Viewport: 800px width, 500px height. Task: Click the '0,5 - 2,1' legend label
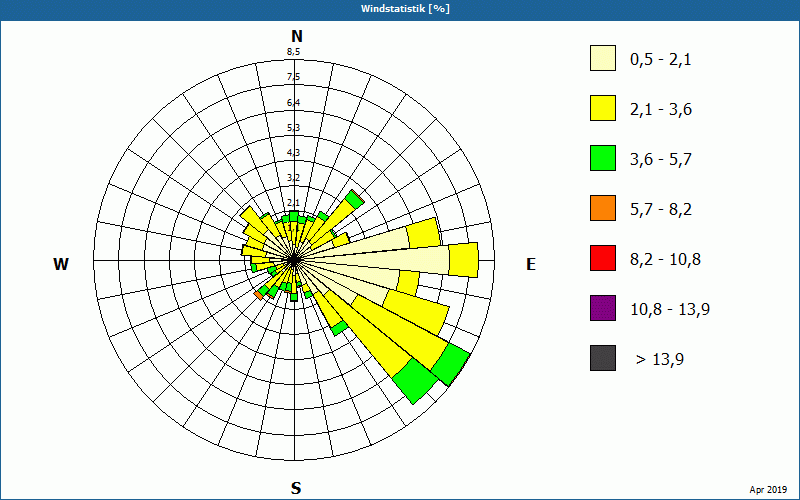pos(661,60)
